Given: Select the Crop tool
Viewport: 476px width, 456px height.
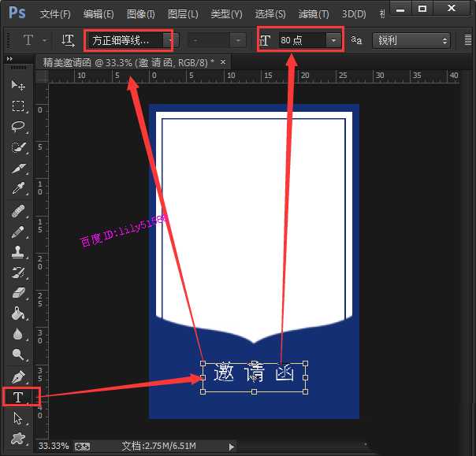Looking at the screenshot, I should [x=18, y=168].
